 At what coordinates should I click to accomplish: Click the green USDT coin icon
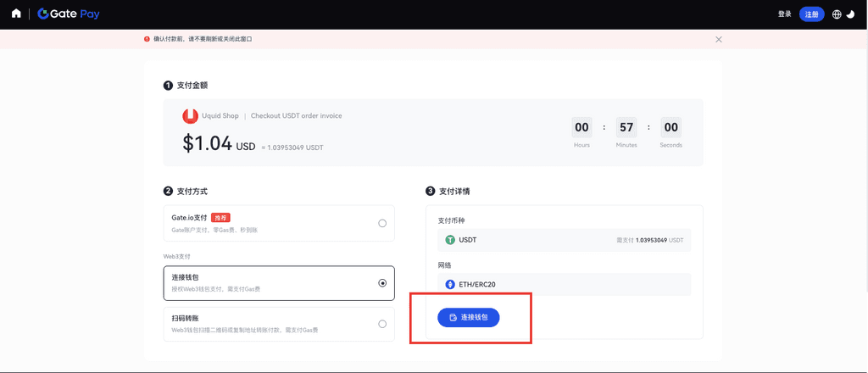tap(450, 240)
